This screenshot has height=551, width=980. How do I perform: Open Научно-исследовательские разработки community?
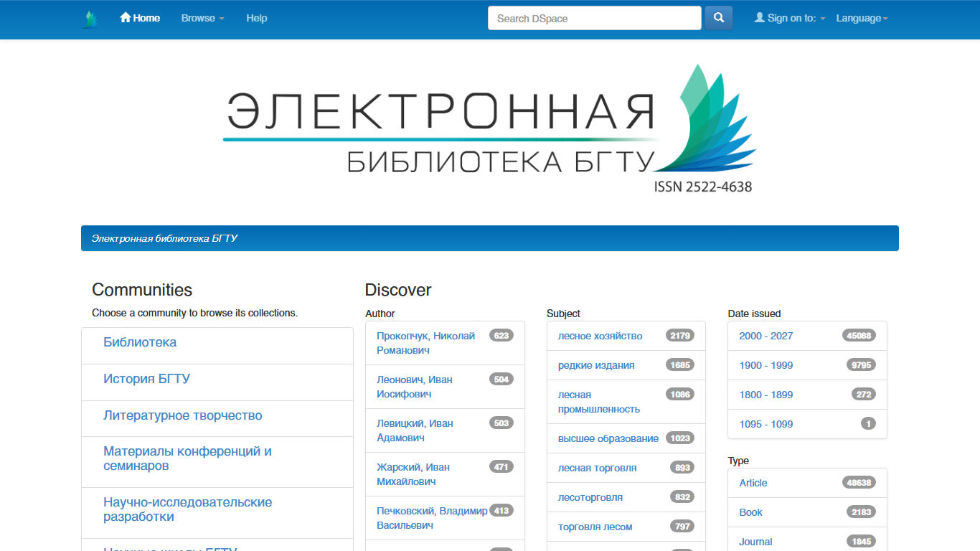click(x=187, y=509)
